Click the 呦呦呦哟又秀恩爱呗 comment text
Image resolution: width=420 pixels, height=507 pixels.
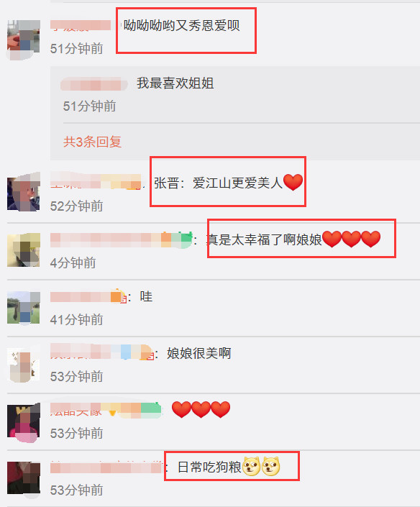(x=181, y=26)
